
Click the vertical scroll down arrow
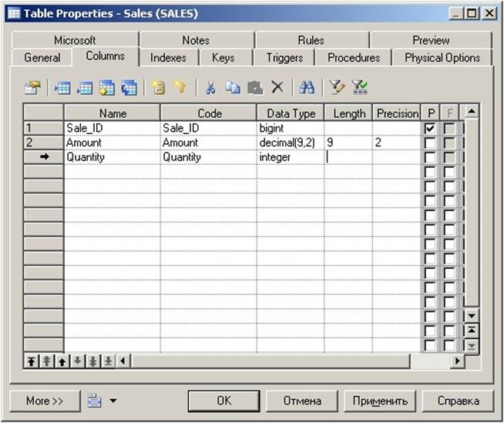[x=472, y=316]
